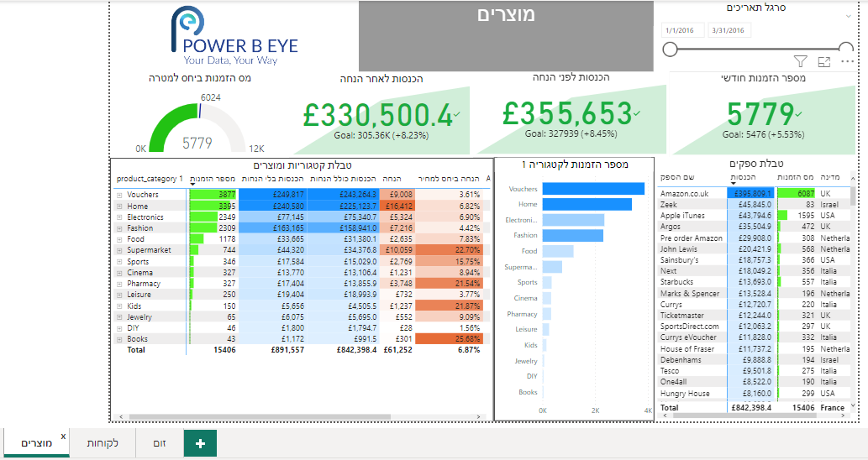
Task: Click the date range slider track
Action: tap(758, 50)
